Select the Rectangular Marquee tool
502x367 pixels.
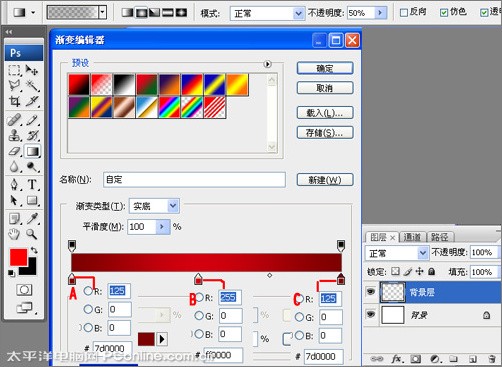(x=14, y=70)
